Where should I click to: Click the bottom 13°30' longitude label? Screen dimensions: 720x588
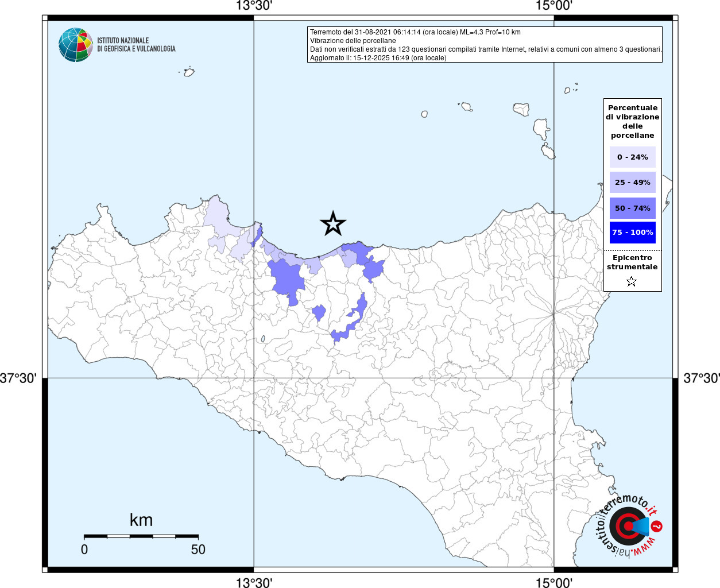[x=254, y=582]
